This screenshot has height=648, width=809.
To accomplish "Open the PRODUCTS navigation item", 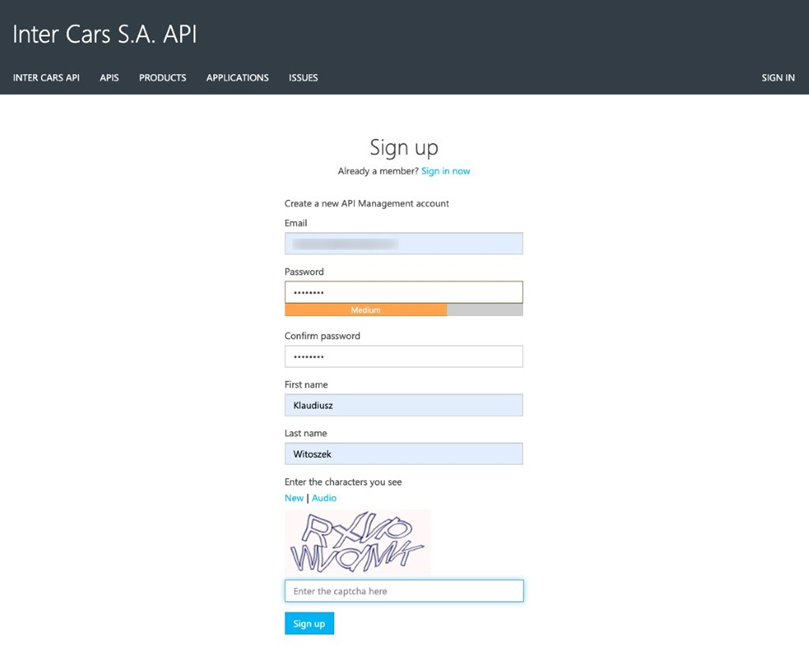I will pyautogui.click(x=162, y=78).
